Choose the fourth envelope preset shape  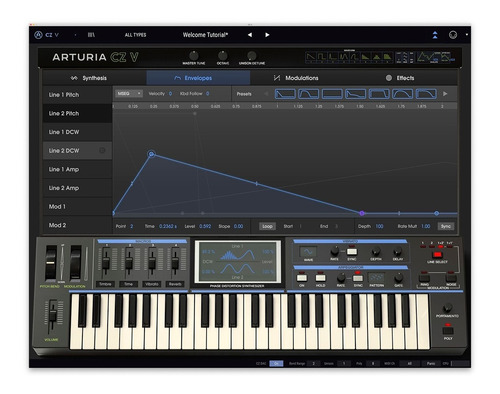[356, 94]
